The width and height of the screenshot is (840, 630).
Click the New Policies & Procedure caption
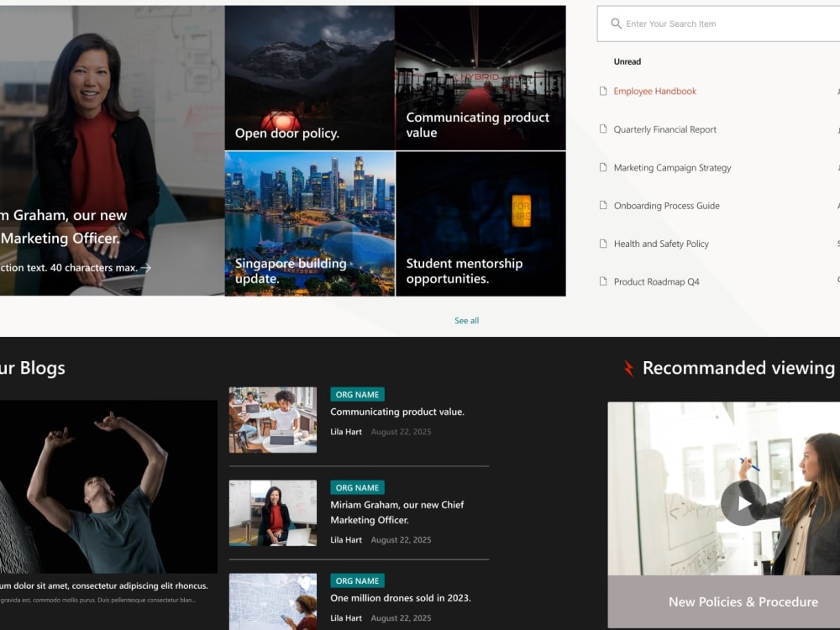coord(743,601)
